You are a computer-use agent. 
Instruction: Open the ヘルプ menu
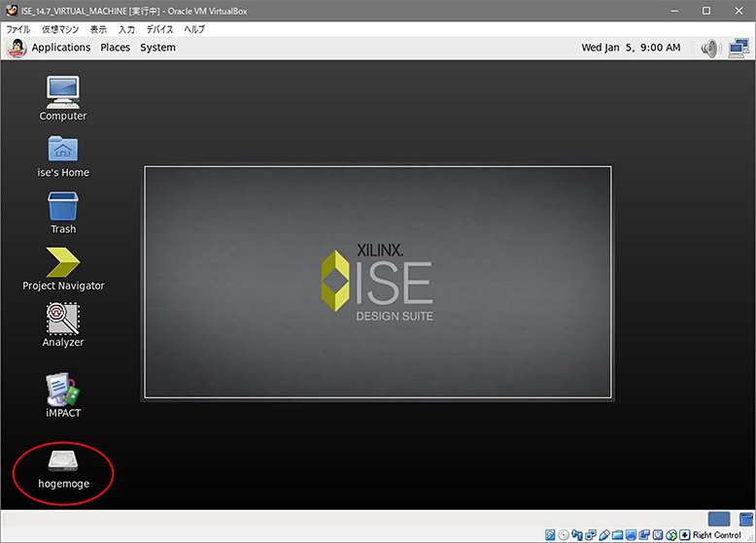pos(194,29)
